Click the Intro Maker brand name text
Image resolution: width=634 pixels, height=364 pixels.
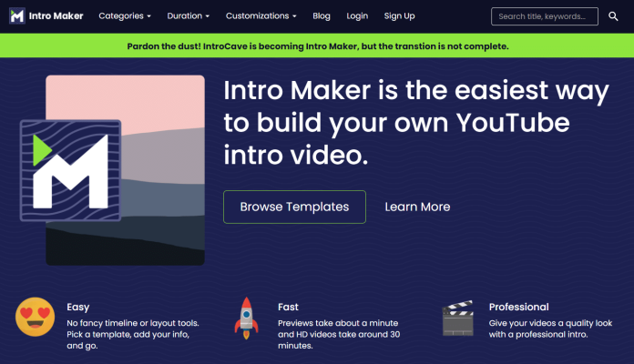[56, 16]
